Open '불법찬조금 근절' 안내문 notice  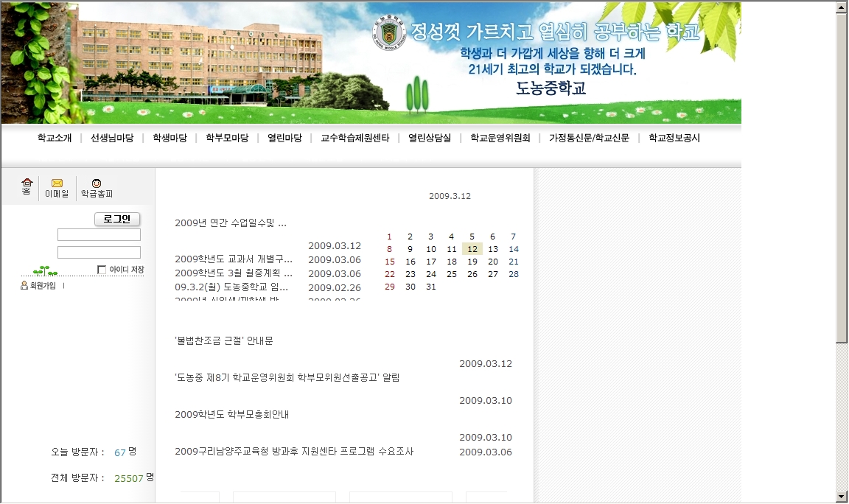(x=224, y=341)
